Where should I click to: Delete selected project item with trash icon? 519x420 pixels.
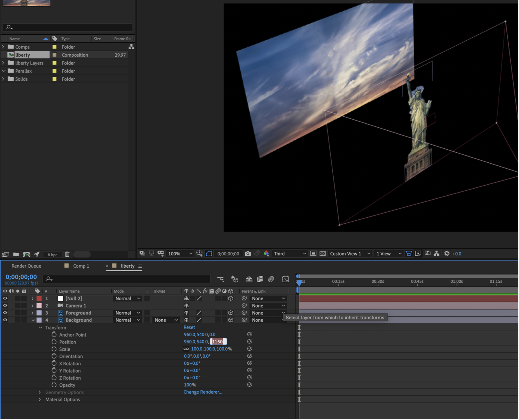click(x=67, y=254)
